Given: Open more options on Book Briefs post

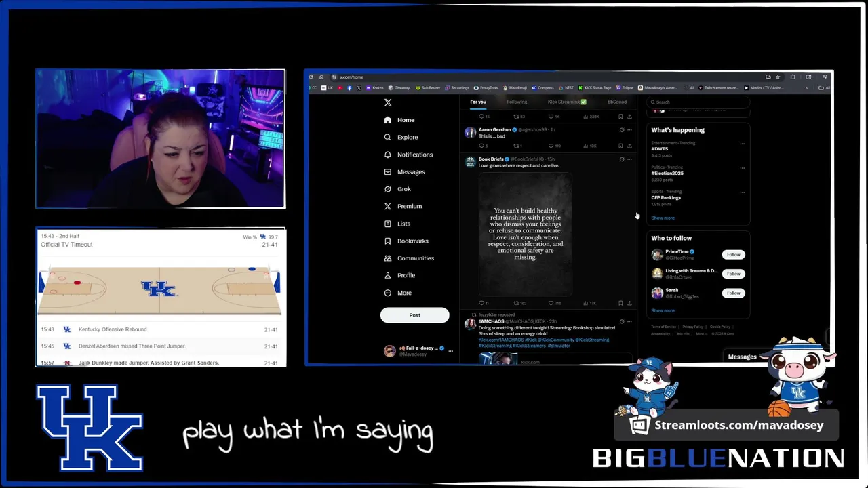Looking at the screenshot, I should click(629, 159).
